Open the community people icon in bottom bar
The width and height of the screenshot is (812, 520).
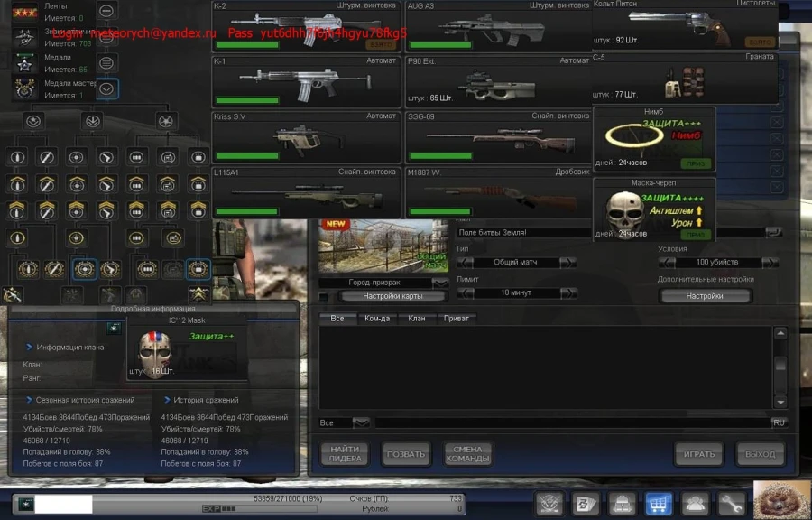[x=695, y=504]
